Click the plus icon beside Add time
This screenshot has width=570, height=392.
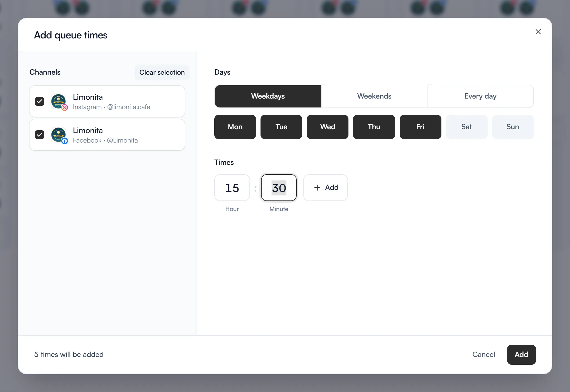point(317,188)
